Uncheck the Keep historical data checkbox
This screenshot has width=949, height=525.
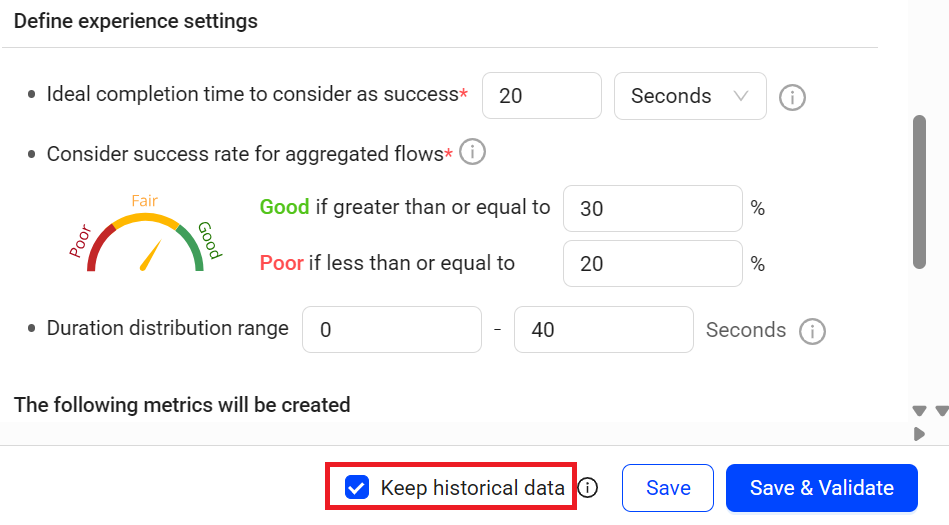(356, 487)
